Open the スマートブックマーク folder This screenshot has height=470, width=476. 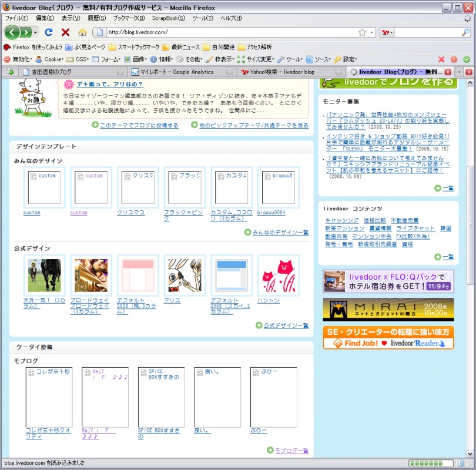[134, 47]
